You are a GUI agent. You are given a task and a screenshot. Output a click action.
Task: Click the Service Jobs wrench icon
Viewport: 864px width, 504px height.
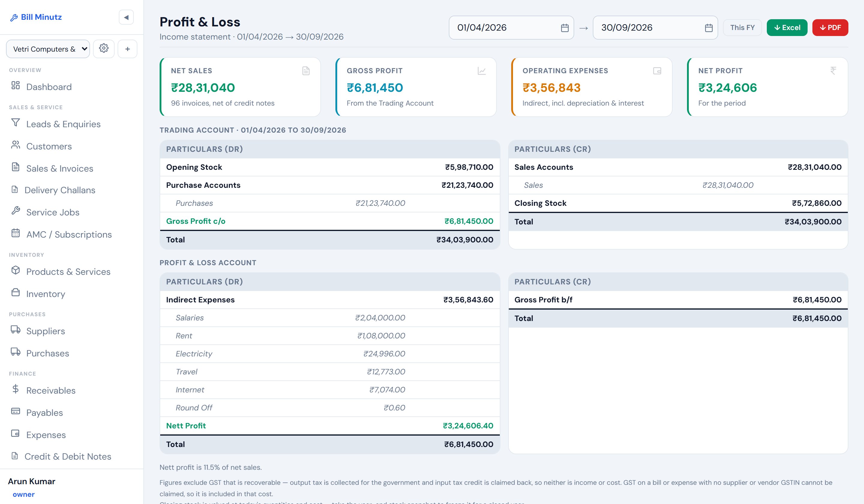(15, 211)
